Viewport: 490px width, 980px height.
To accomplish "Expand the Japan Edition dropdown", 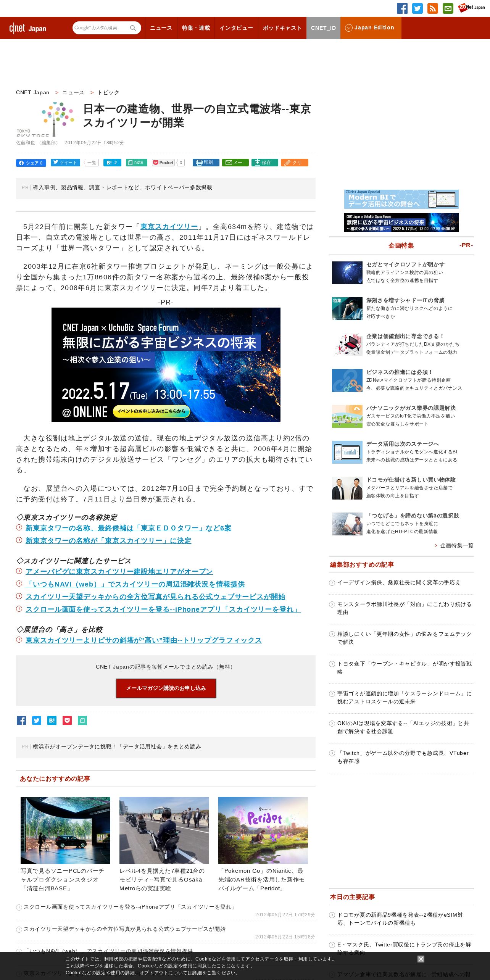I will point(371,28).
